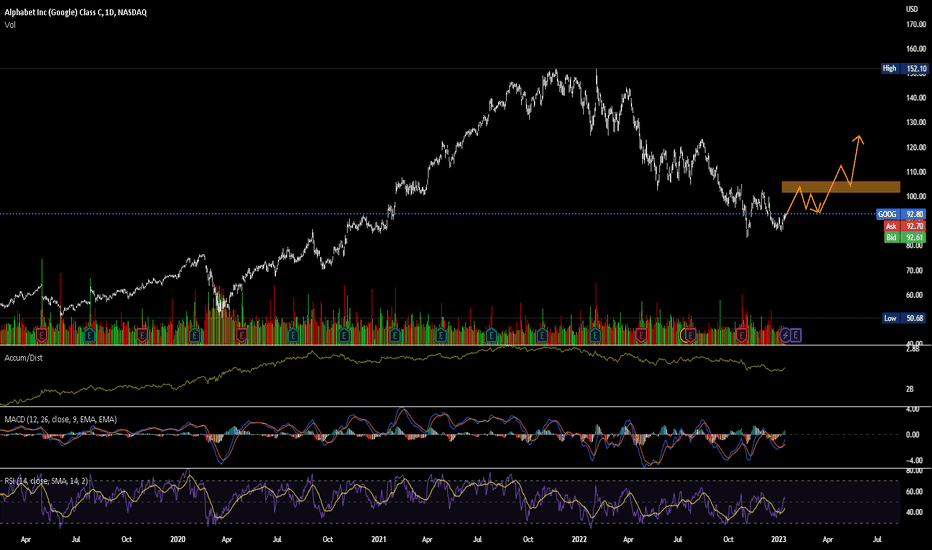The image size is (932, 550).
Task: Click the red earnings marker near April 2019
Action: point(41,335)
